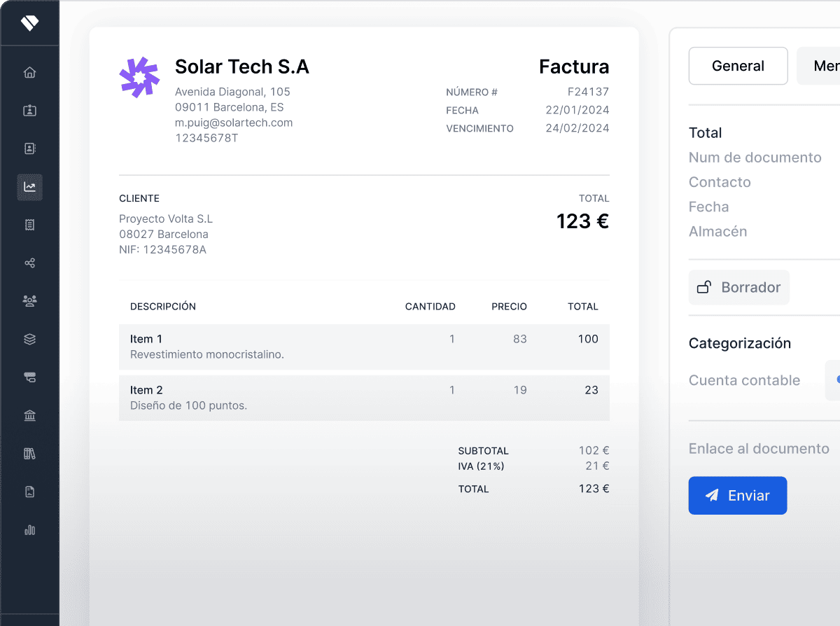The image size is (840, 626).
Task: Click the Solar Tech S.A company name
Action: [x=242, y=67]
